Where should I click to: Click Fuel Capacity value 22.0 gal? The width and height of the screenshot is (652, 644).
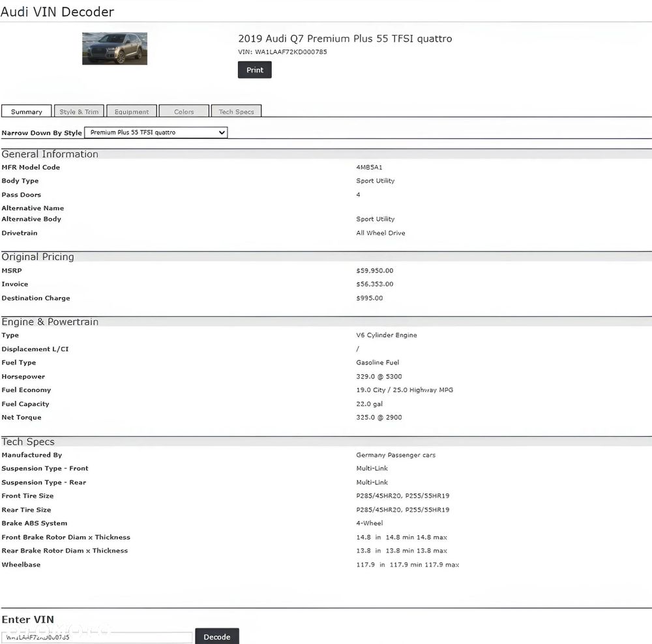point(369,403)
